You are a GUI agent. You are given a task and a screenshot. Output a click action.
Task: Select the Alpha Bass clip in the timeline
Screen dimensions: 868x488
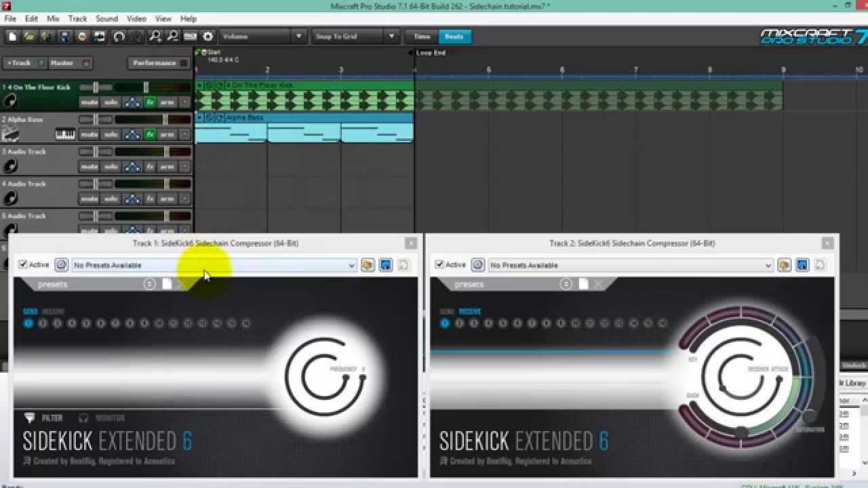coord(304,127)
